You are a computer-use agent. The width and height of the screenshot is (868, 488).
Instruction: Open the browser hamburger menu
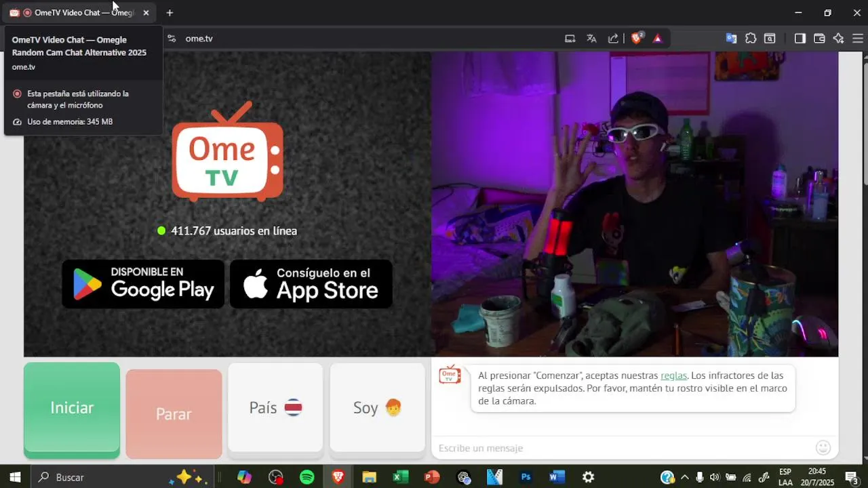[857, 39]
